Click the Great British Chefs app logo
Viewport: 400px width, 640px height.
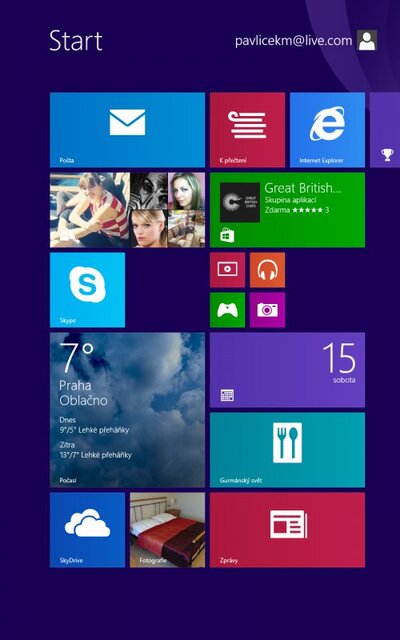(x=240, y=202)
